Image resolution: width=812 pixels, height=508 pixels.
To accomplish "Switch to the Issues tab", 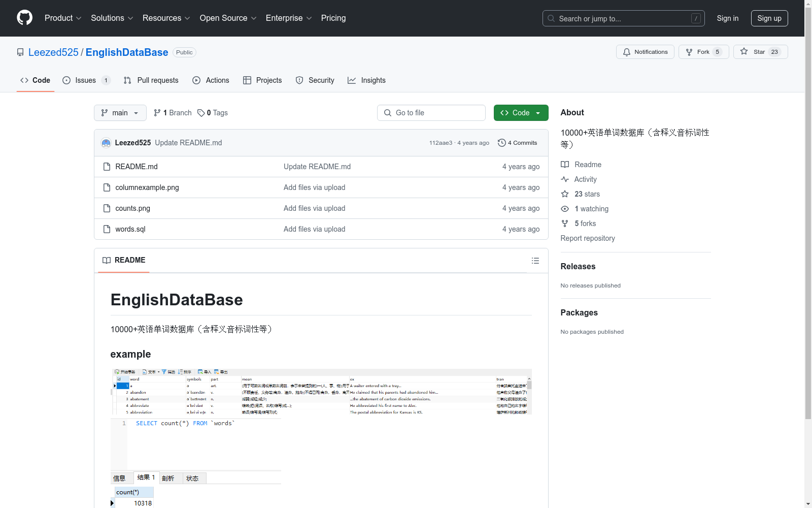I will 86,80.
